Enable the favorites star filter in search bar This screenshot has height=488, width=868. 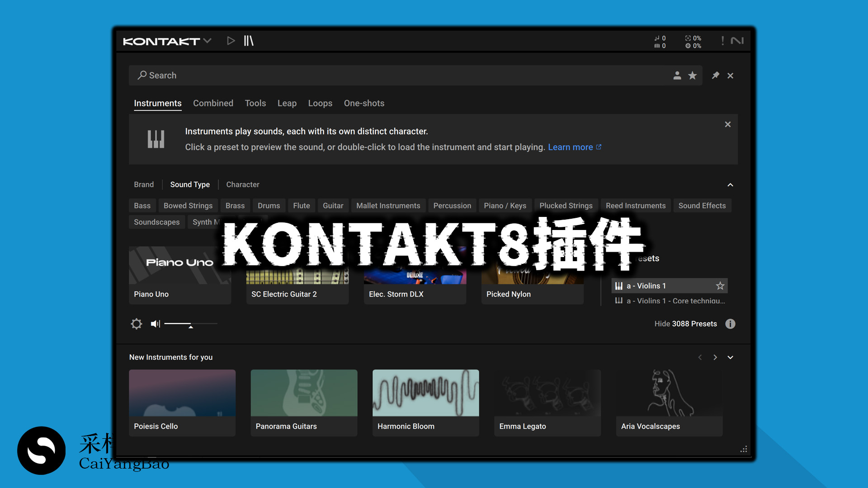tap(692, 75)
